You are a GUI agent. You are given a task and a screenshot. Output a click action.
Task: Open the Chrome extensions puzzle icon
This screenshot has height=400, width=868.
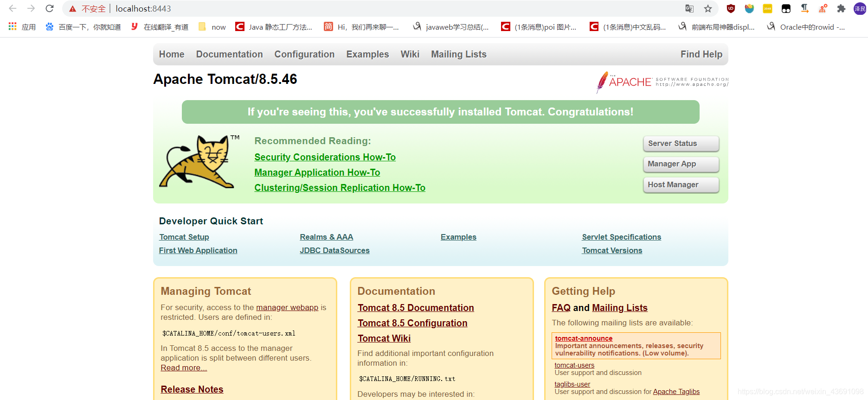click(841, 8)
